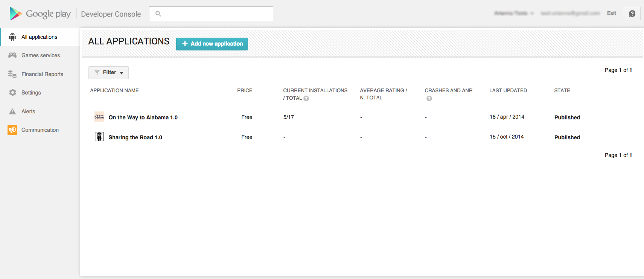Viewport: 644px width, 279px height.
Task: Open the Filter dropdown
Action: 108,73
